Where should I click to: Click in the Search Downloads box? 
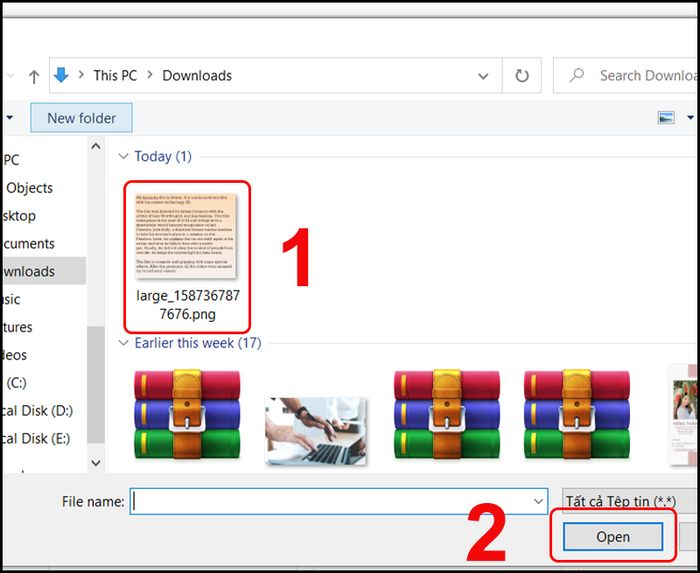[x=626, y=75]
